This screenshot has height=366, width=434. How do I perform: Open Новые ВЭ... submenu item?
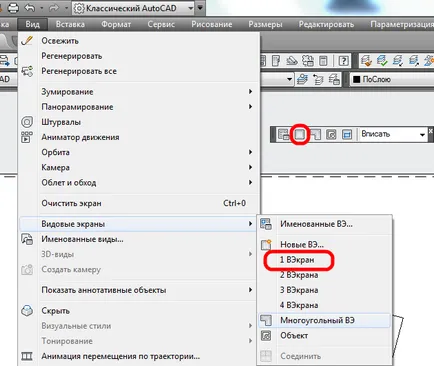[325, 245]
